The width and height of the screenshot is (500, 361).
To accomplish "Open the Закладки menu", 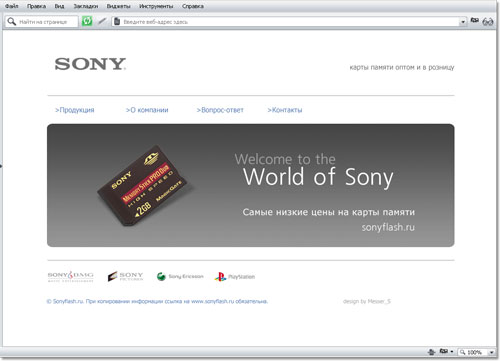I will click(x=86, y=6).
